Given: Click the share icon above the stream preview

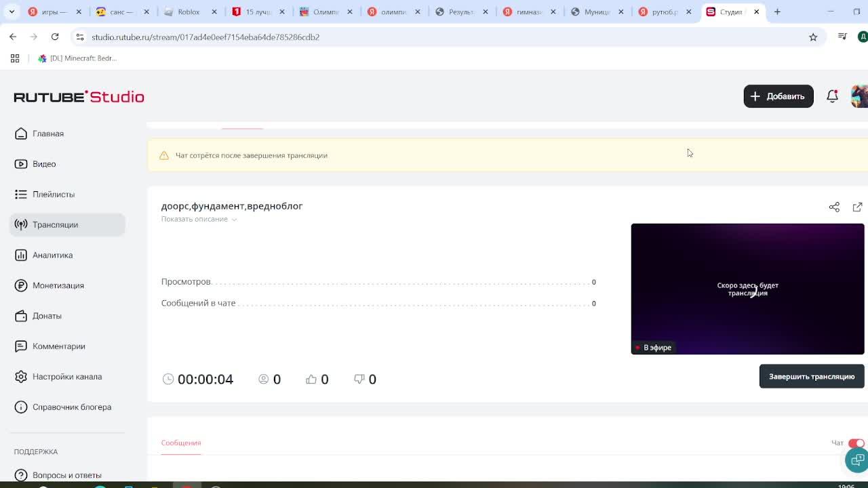Looking at the screenshot, I should [x=834, y=207].
